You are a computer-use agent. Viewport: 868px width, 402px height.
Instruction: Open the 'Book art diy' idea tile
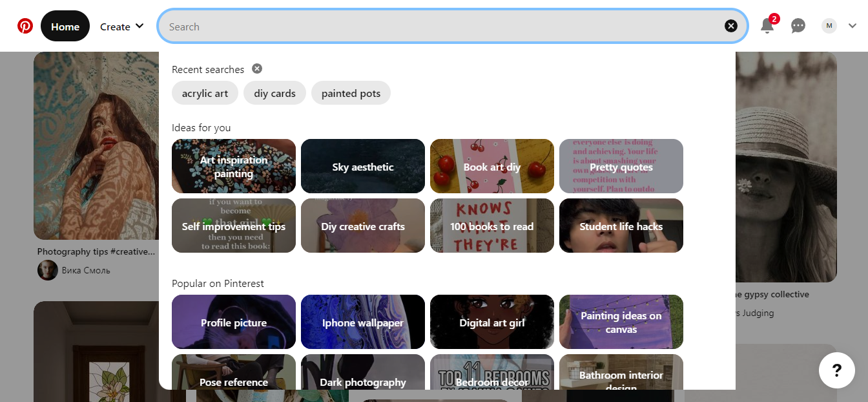(x=492, y=167)
